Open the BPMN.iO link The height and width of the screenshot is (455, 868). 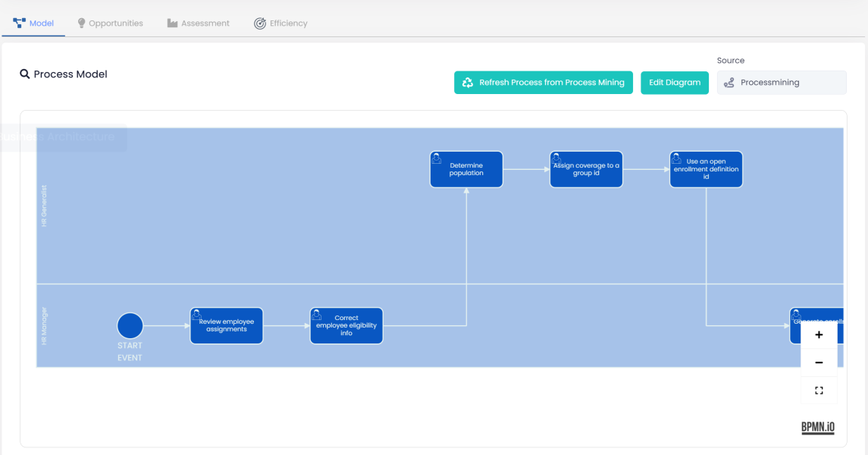[817, 427]
